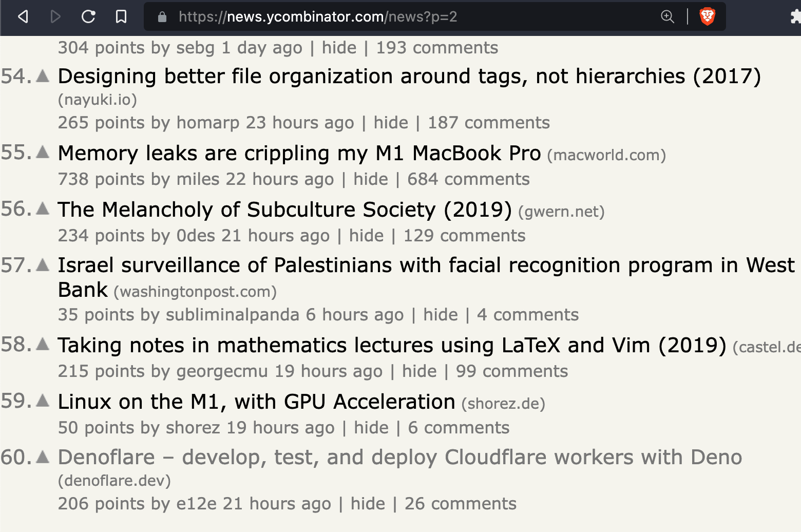Hide the Melancholy of Subculture Society story

pos(366,236)
